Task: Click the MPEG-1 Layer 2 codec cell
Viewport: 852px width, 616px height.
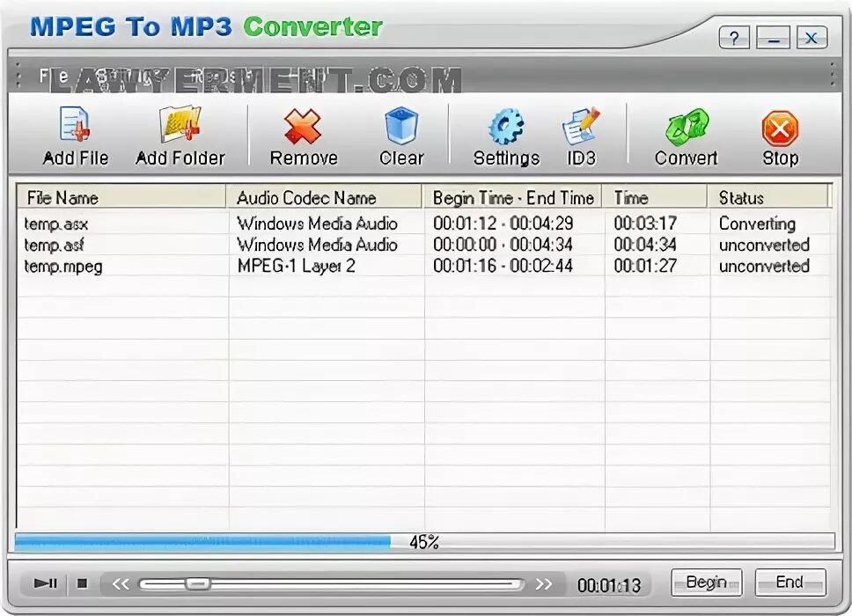Action: pyautogui.click(x=296, y=266)
